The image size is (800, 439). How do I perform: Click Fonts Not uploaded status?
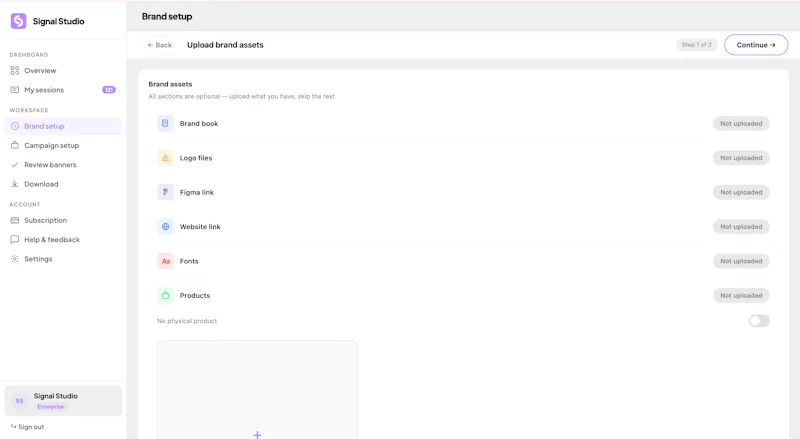coord(741,261)
